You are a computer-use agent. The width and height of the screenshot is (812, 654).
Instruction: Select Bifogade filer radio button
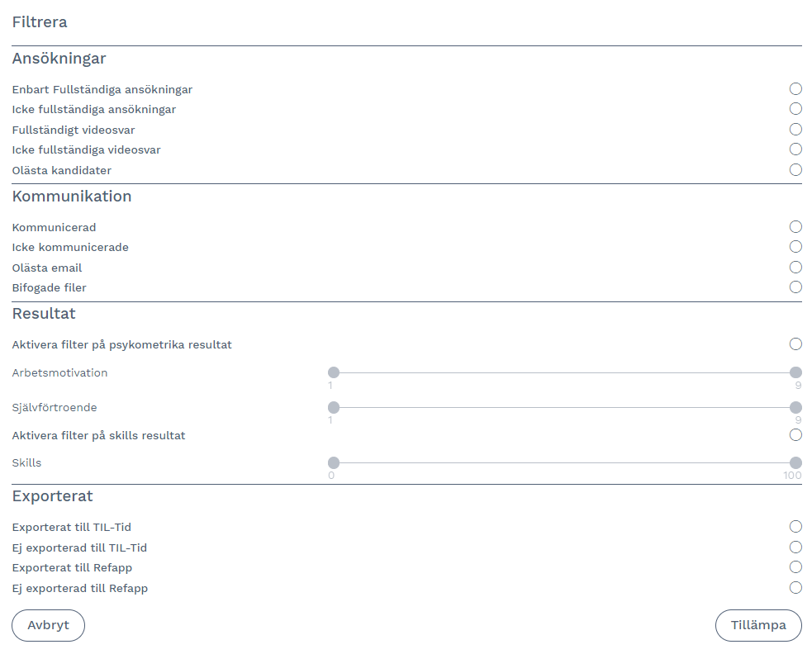click(795, 287)
